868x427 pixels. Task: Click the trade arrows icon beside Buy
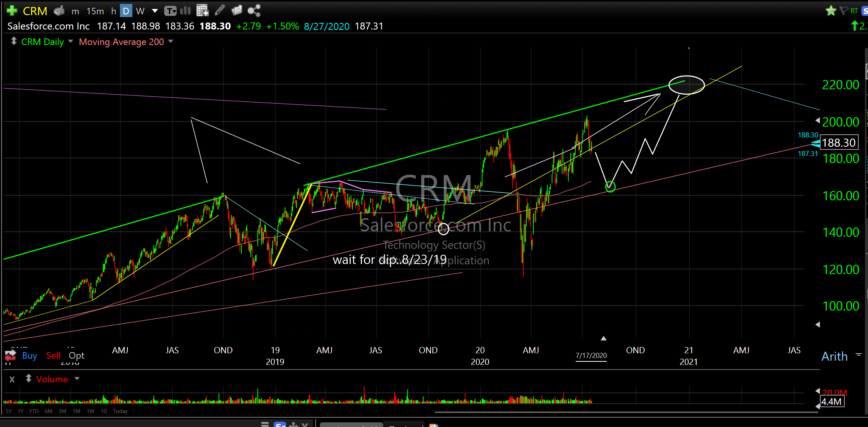point(10,355)
